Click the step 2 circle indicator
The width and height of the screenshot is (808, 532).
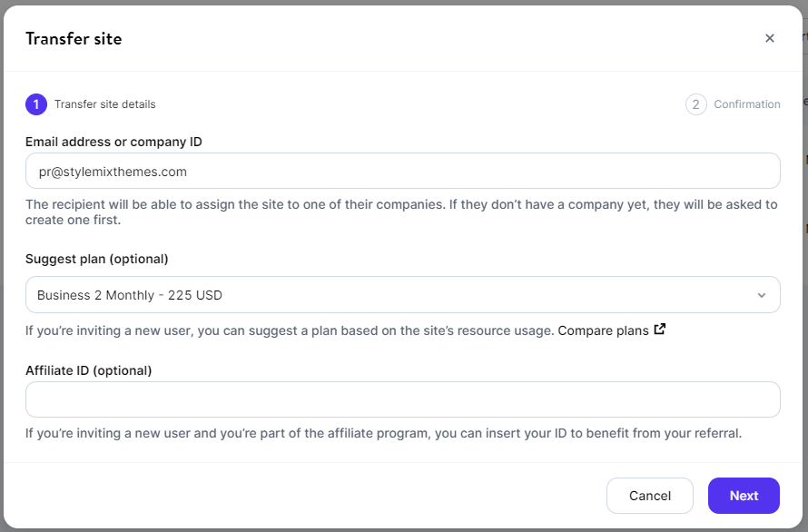tap(695, 104)
